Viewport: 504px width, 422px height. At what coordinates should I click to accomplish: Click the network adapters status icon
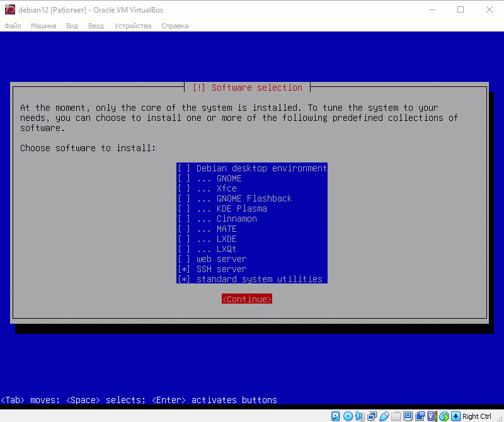click(x=372, y=416)
